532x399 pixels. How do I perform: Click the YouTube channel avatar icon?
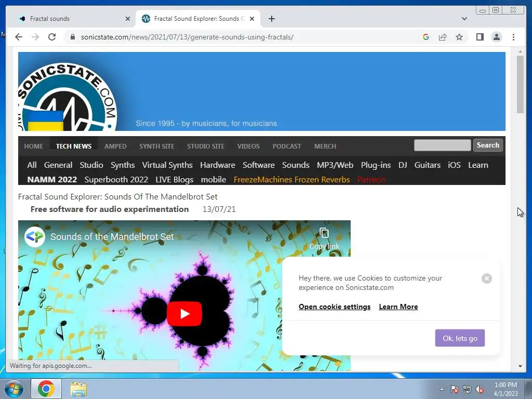[35, 236]
